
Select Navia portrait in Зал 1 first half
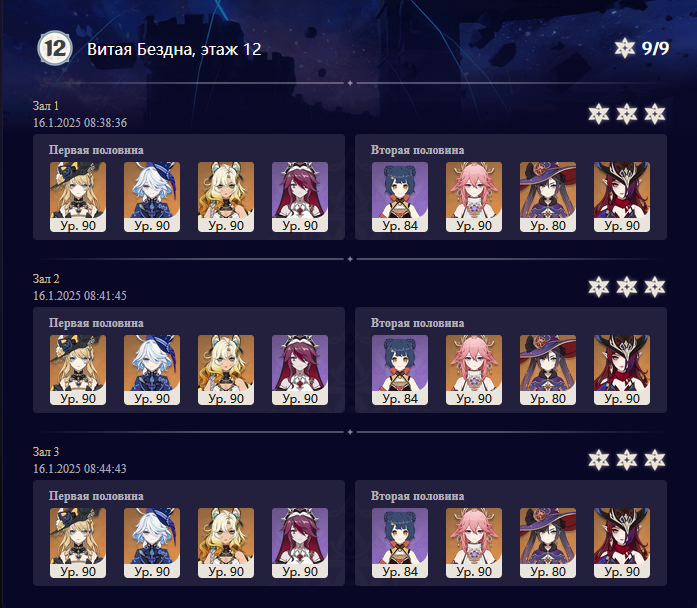(78, 197)
